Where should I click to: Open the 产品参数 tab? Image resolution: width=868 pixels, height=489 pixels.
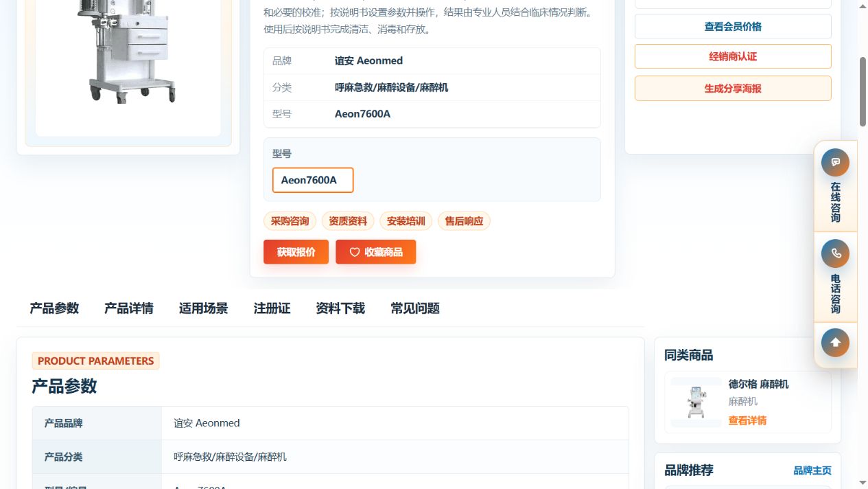pyautogui.click(x=54, y=308)
